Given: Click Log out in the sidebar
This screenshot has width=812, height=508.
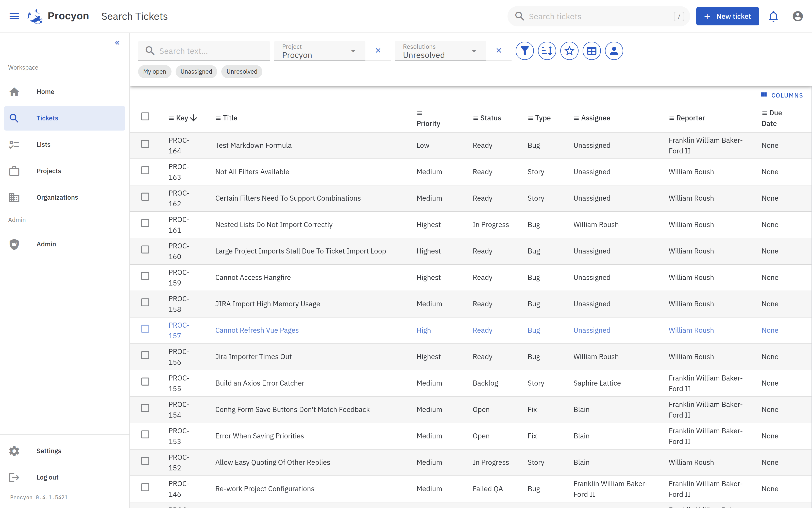Looking at the screenshot, I should pyautogui.click(x=64, y=478).
